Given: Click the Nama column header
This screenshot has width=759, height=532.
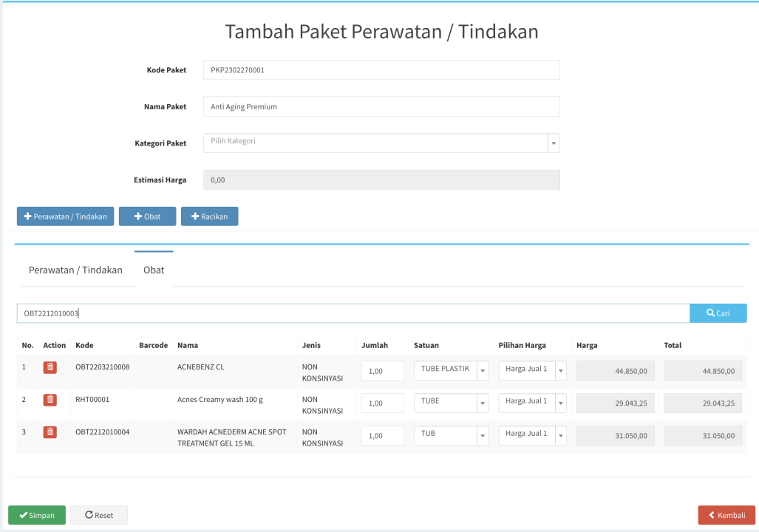Looking at the screenshot, I should 188,345.
